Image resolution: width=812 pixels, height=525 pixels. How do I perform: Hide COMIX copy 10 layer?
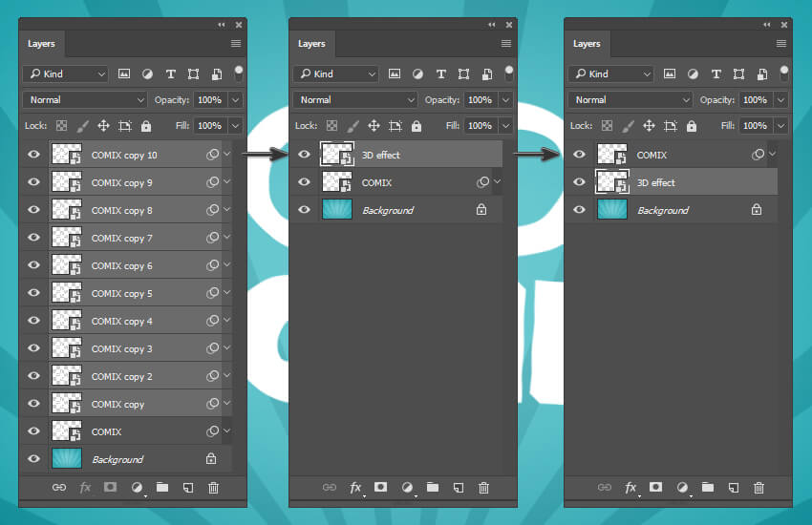tap(33, 154)
